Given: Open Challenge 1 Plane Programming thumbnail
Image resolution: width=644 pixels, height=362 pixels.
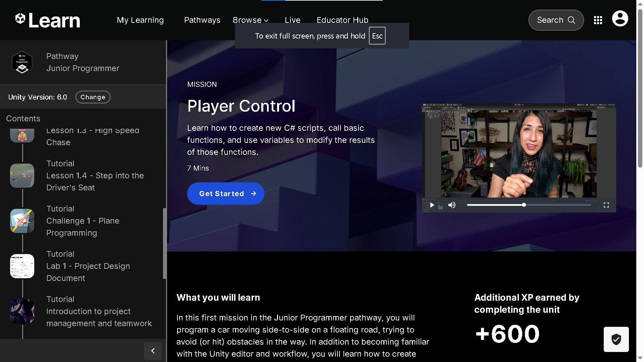Looking at the screenshot, I should click(22, 221).
